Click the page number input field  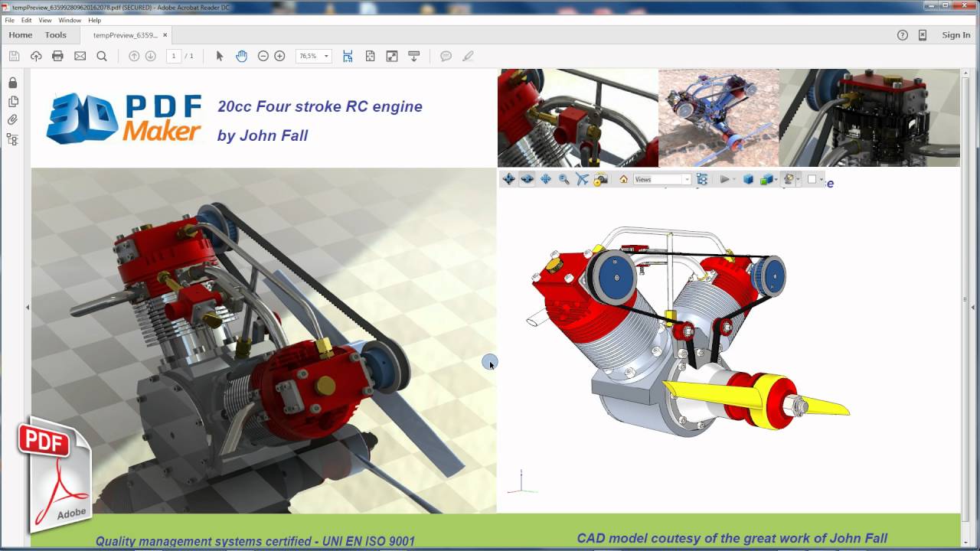click(174, 56)
